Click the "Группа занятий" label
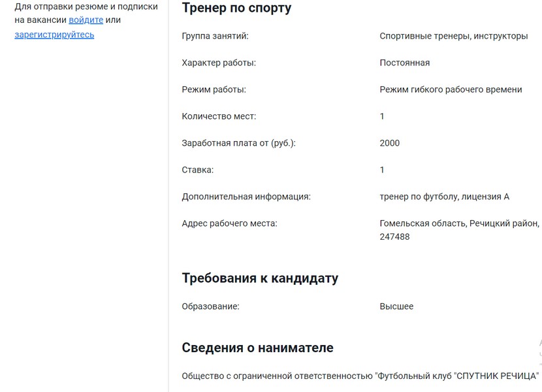The image size is (542, 392). pyautogui.click(x=215, y=37)
